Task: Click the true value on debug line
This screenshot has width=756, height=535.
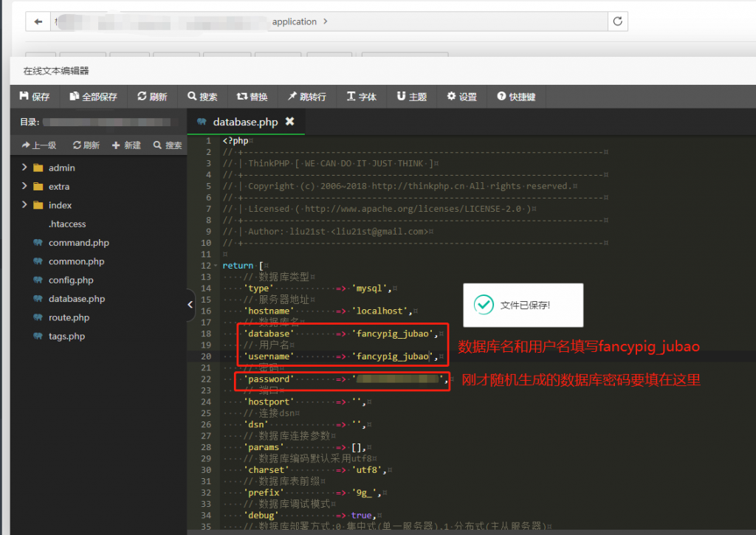Action: pos(361,515)
